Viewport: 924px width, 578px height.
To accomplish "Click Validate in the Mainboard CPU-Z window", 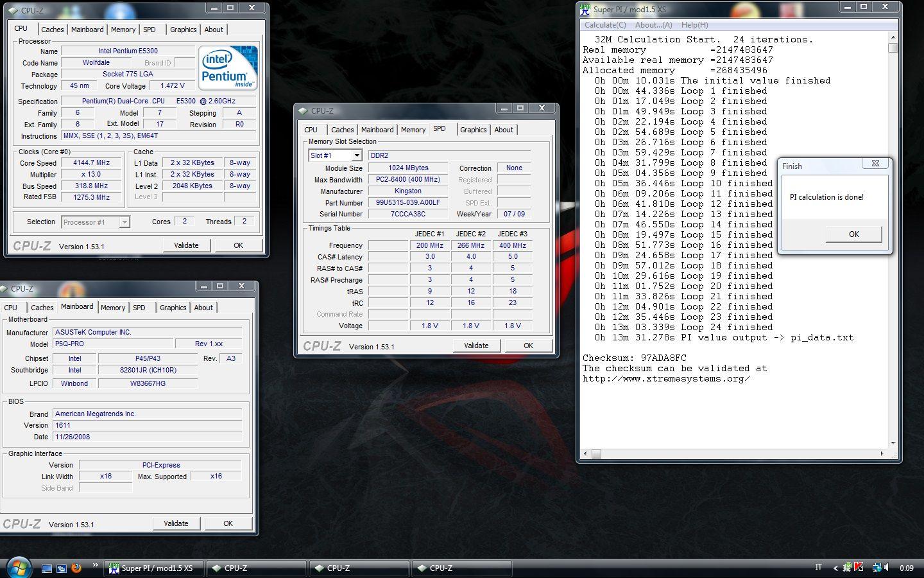I will (176, 523).
